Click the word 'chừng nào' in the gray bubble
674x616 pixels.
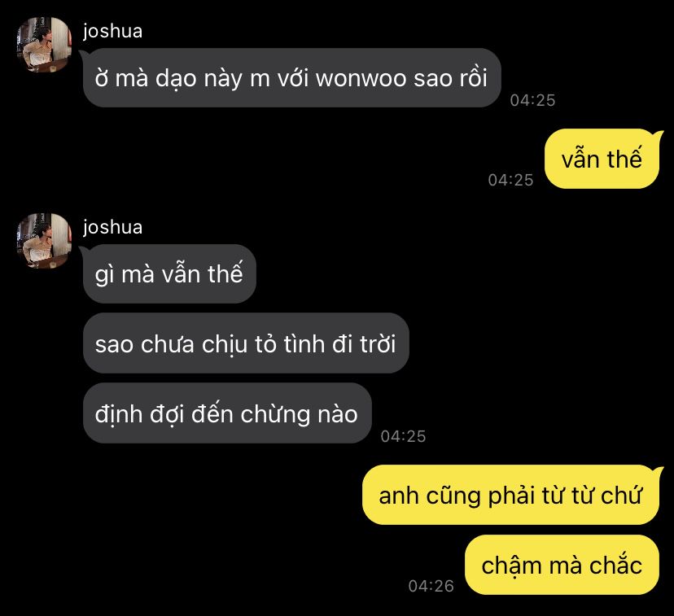pyautogui.click(x=299, y=414)
